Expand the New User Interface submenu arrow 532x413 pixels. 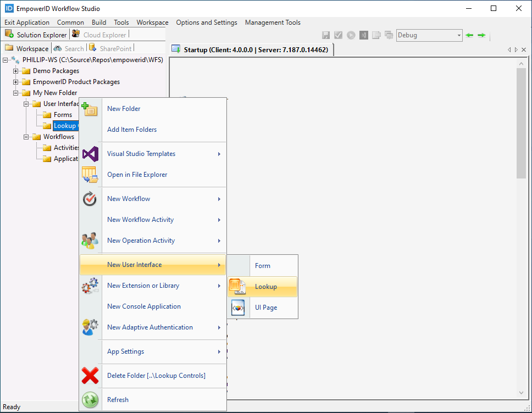coord(219,265)
